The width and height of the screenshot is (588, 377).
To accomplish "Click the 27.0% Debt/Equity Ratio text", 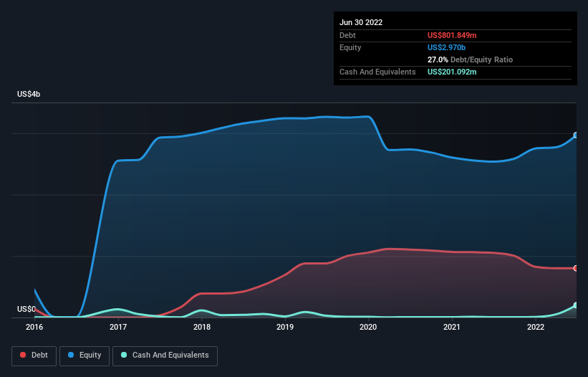I will click(470, 59).
